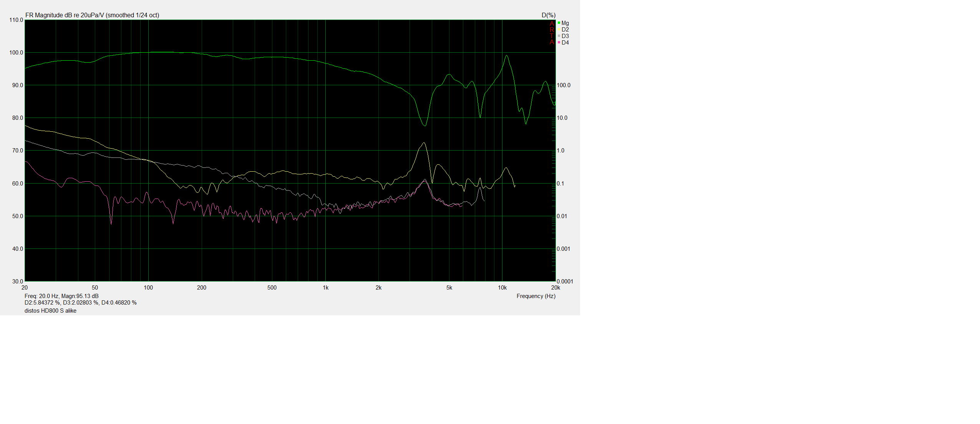Click the D2 legend label
Viewport: 980px width, 424px height.
click(565, 30)
